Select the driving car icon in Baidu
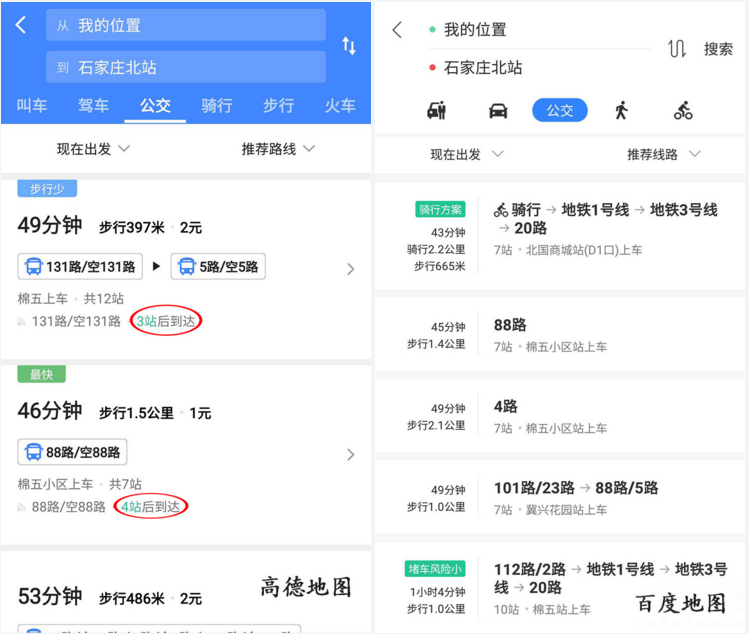Viewport: 749px width, 634px height. (498, 111)
